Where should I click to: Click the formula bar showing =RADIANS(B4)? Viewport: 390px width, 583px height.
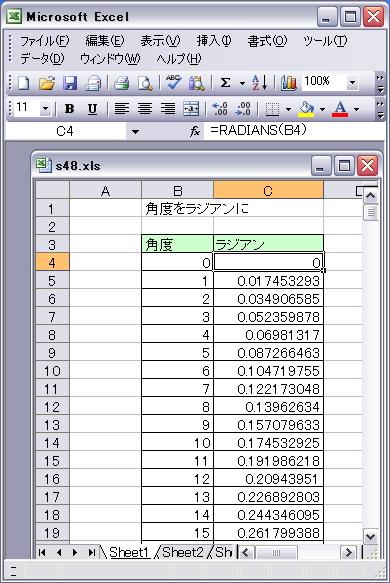click(x=294, y=131)
